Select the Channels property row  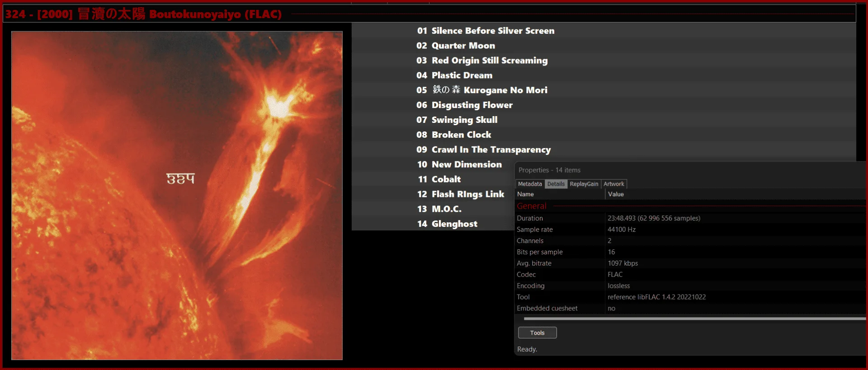[691, 241]
